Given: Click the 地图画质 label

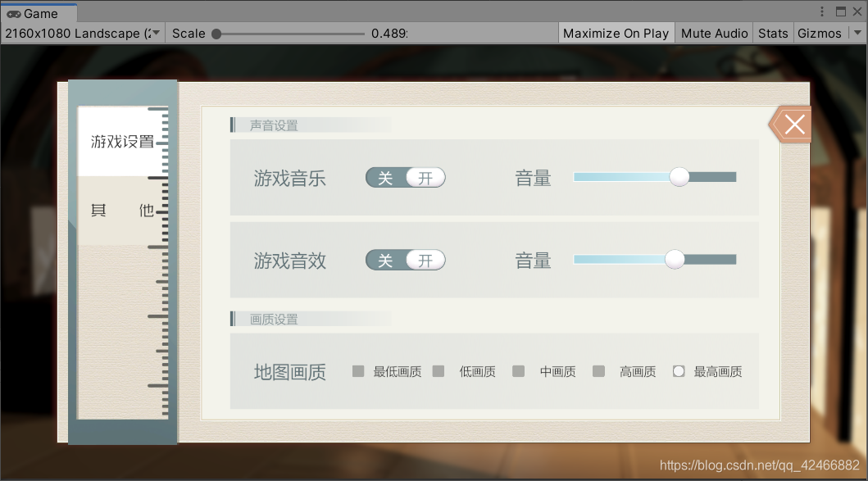Looking at the screenshot, I should click(289, 372).
